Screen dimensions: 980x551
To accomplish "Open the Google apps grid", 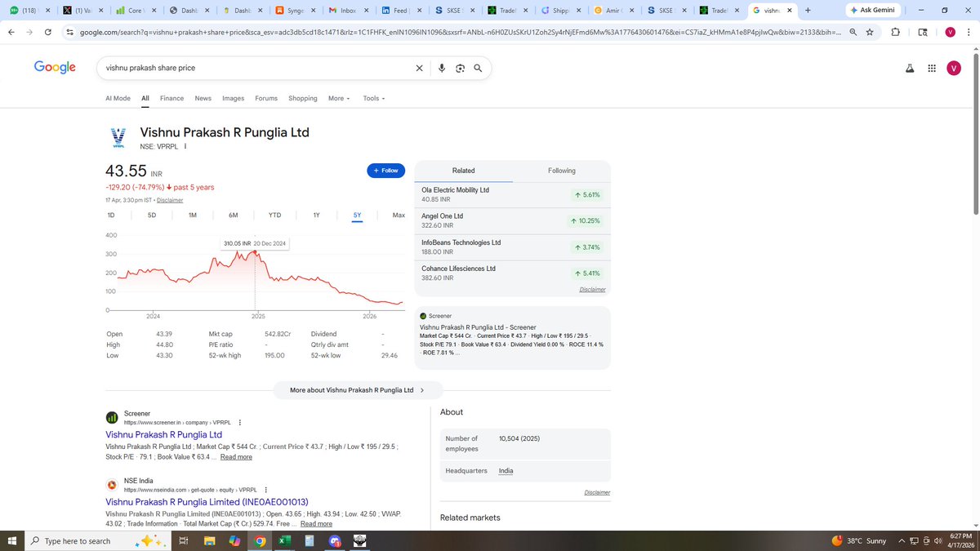I will coord(932,69).
